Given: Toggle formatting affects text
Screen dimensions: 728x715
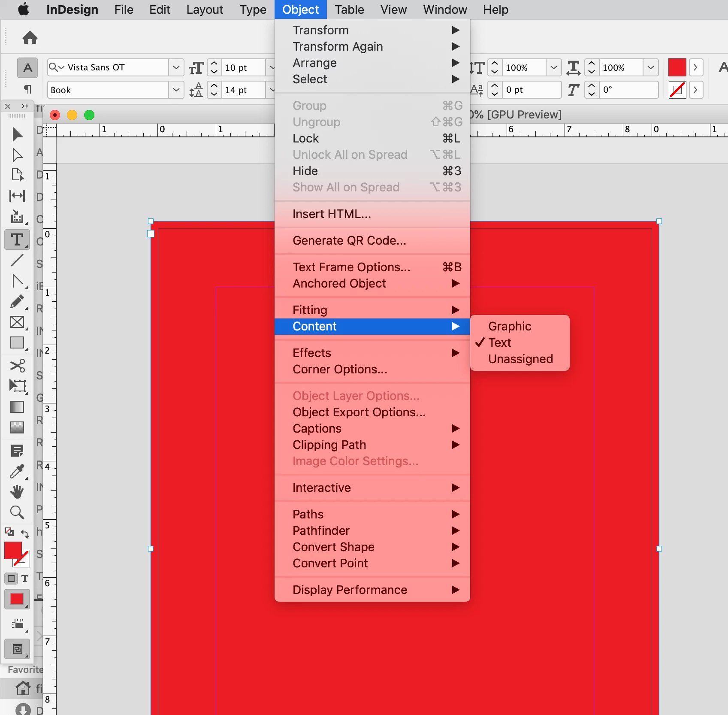Looking at the screenshot, I should (25, 579).
